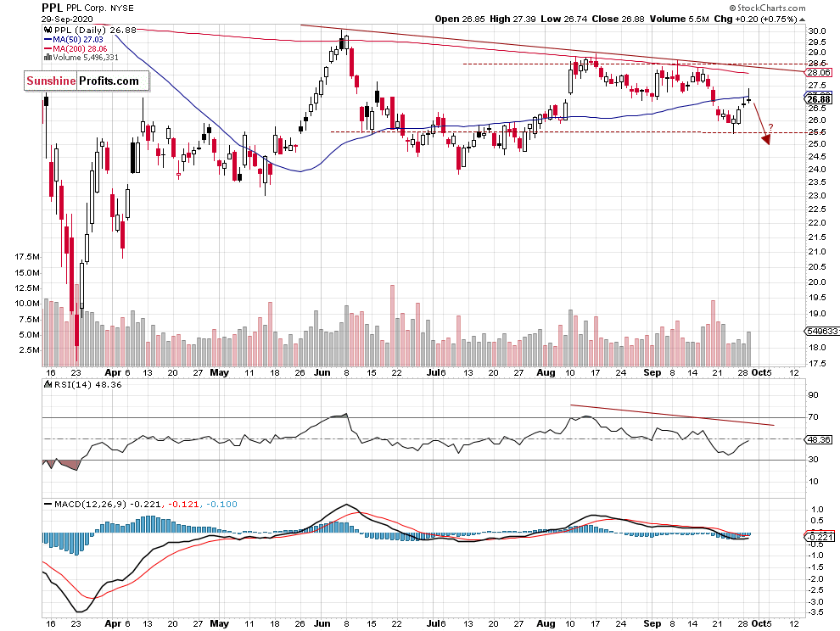Click the small icon before RSI(14) label
Viewport: 840px width, 631px height.
coord(48,384)
